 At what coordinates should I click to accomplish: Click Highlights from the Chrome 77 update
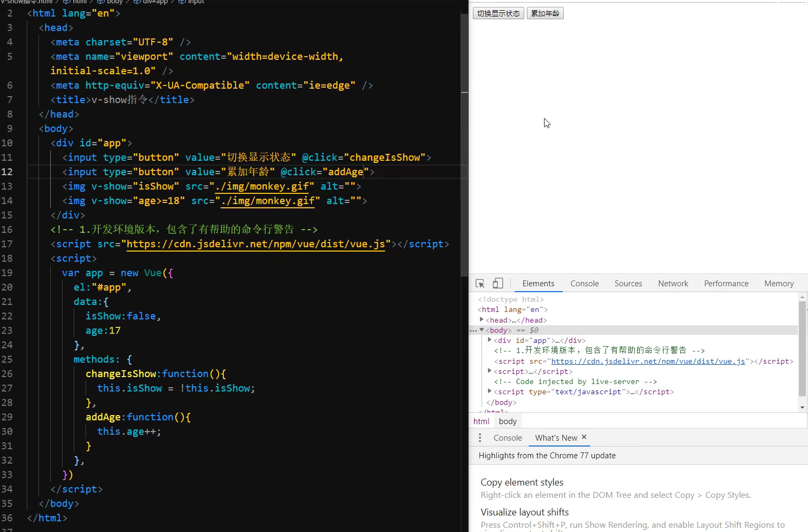pyautogui.click(x=547, y=456)
